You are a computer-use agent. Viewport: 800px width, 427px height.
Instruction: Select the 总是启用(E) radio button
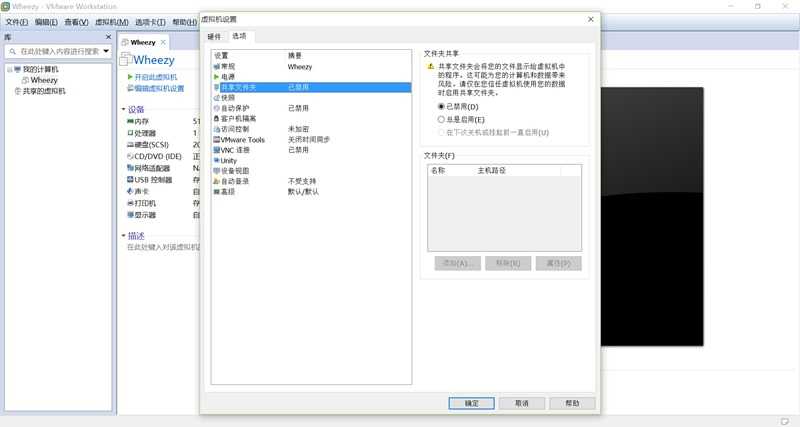[x=441, y=119]
